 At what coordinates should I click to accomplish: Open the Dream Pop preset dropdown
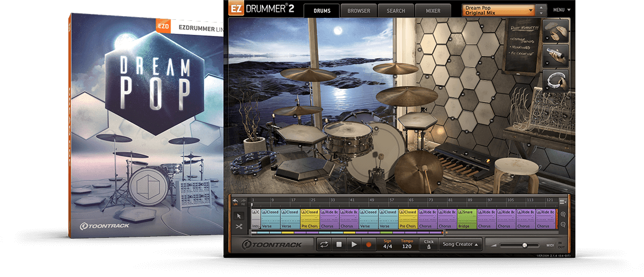(499, 10)
